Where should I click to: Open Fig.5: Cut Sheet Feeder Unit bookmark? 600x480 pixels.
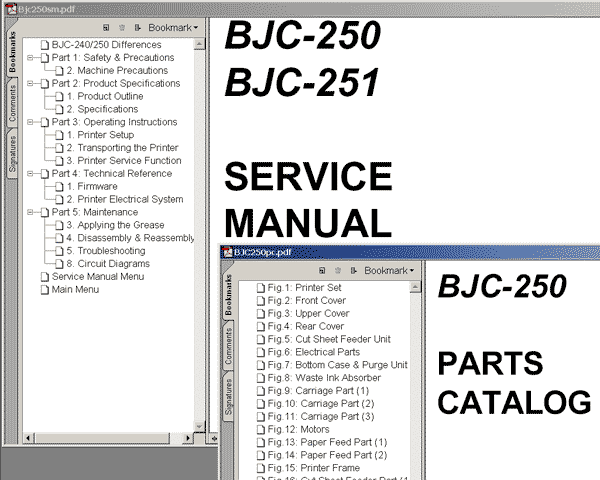pos(329,339)
